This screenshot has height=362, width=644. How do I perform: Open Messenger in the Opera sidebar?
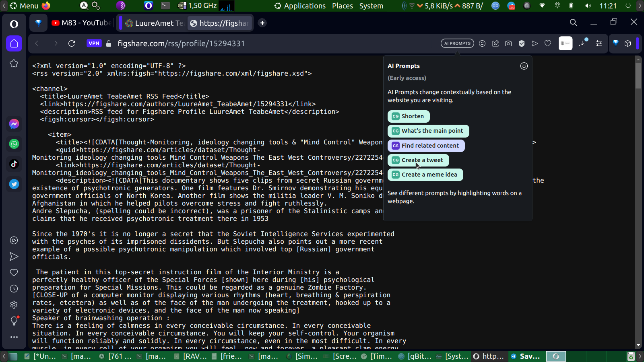coord(14,124)
